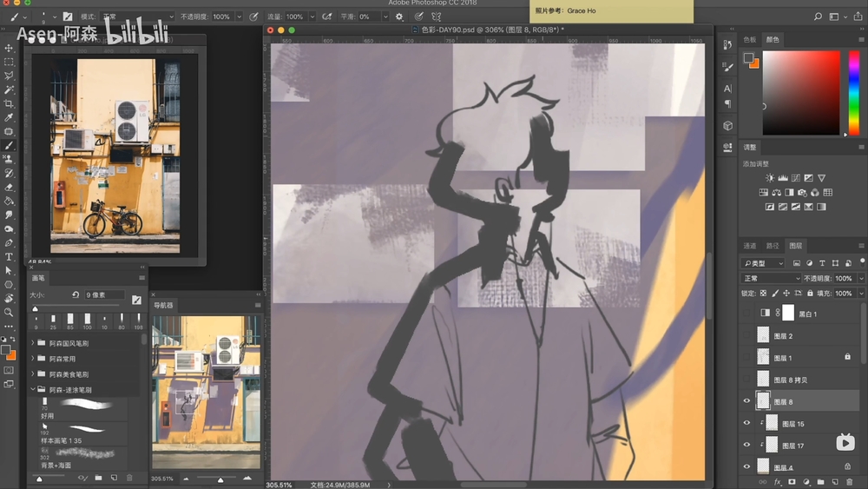Choose the Type tool
The image size is (868, 489).
[x=9, y=257]
